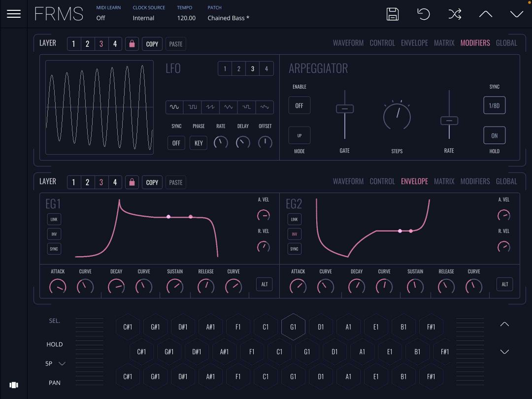Toggle LFO SYNC on

pos(176,143)
